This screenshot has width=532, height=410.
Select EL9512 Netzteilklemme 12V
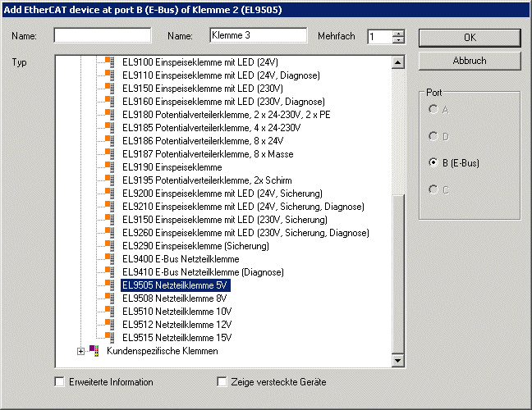177,325
